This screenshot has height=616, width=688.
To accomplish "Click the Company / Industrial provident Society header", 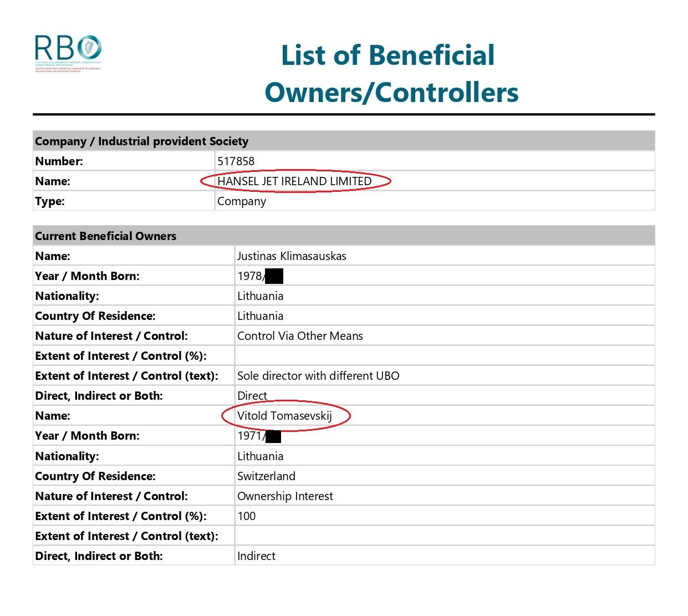I will (344, 141).
